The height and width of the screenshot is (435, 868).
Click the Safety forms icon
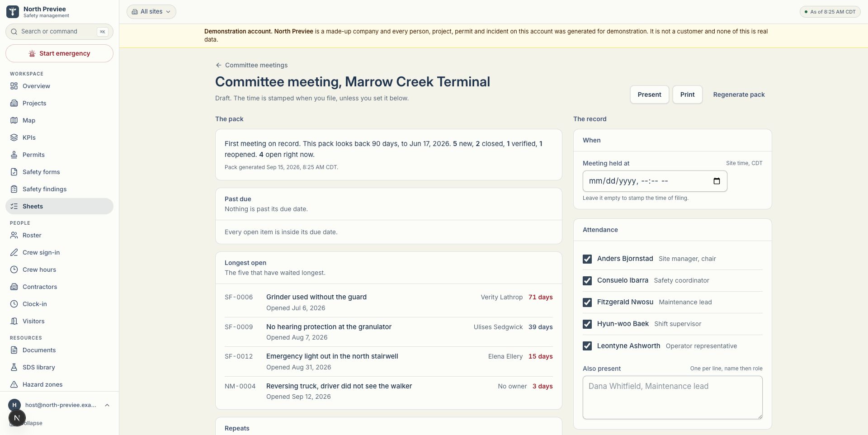click(14, 172)
